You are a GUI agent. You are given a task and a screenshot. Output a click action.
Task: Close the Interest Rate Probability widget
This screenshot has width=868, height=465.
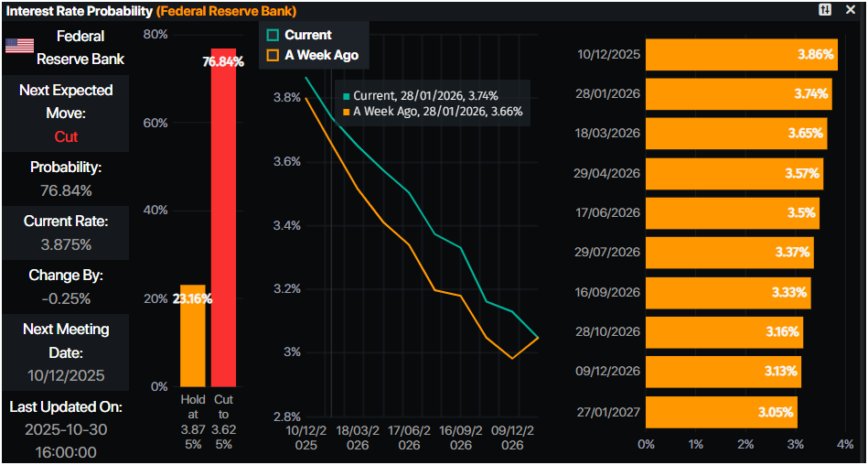pyautogui.click(x=851, y=9)
